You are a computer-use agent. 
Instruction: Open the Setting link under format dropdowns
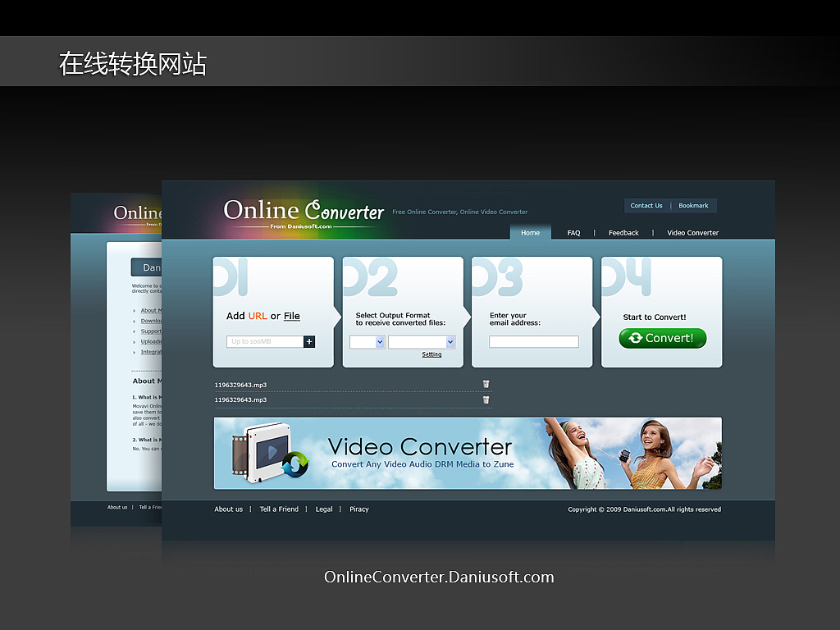tap(431, 354)
